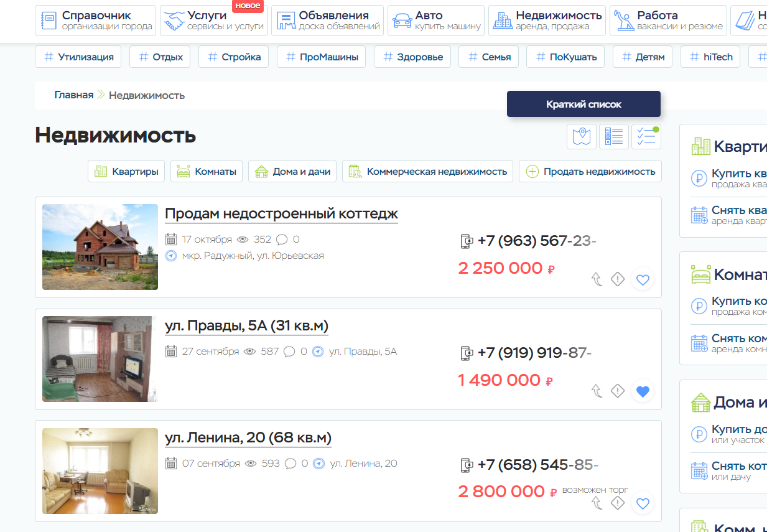Click the Продать недвижимость button
The image size is (767, 532).
(x=590, y=171)
